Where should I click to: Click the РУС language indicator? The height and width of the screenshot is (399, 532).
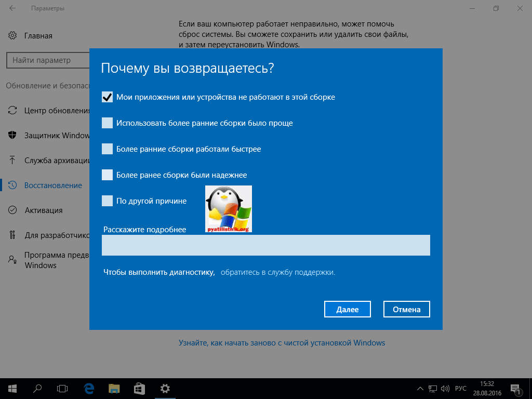[x=460, y=389]
